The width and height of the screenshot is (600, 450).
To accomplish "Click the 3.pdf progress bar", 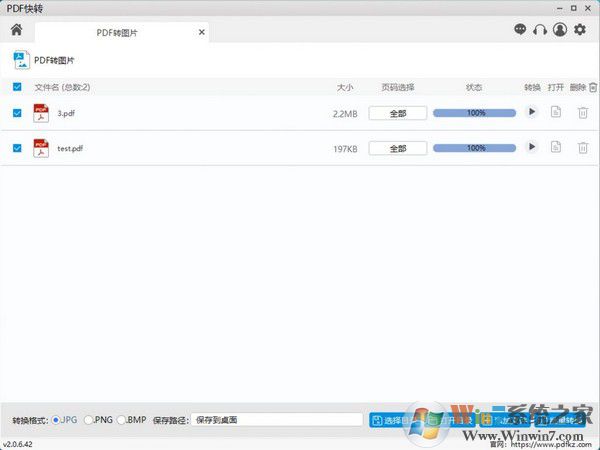I will pyautogui.click(x=474, y=113).
